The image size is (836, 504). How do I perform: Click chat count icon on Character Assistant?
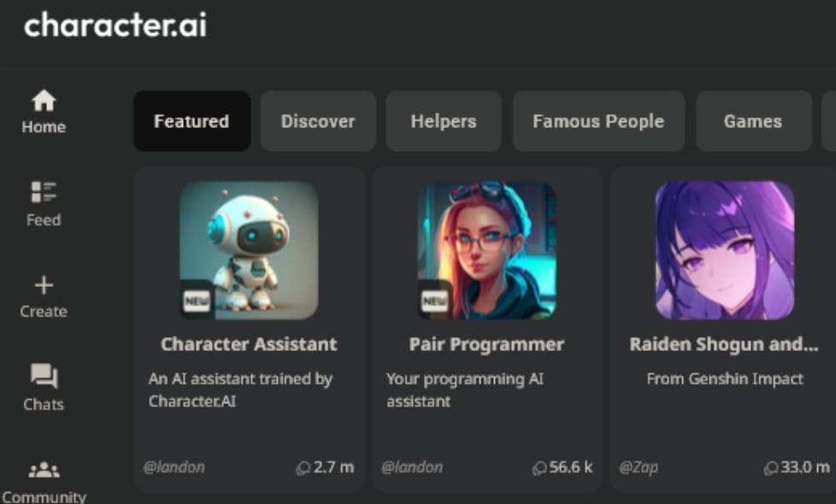point(303,468)
